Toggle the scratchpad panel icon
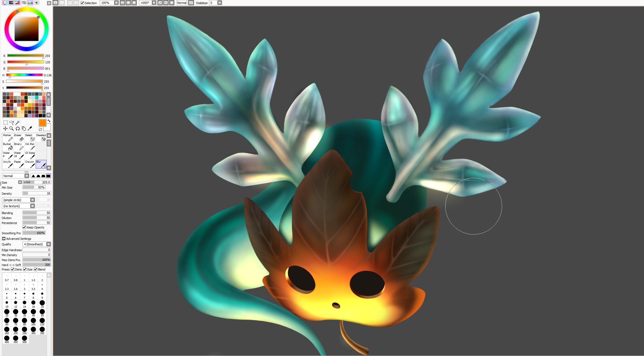644x356 pixels. (37, 3)
